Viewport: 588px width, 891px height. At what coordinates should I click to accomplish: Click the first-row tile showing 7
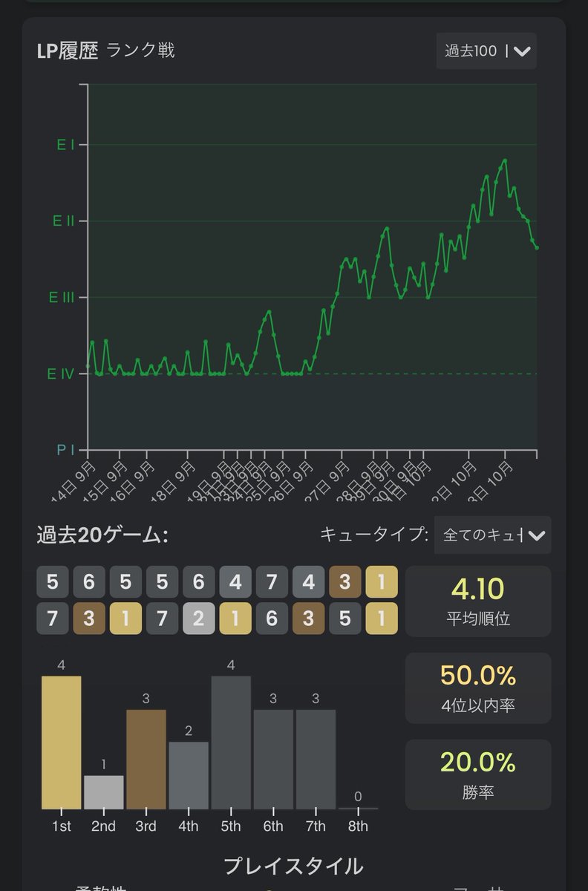(x=272, y=582)
